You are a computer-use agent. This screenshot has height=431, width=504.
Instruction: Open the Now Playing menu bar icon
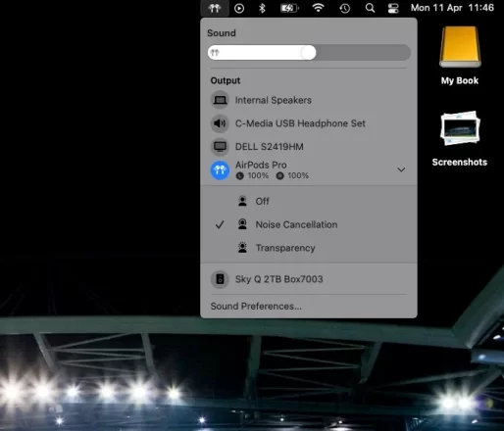tap(239, 8)
